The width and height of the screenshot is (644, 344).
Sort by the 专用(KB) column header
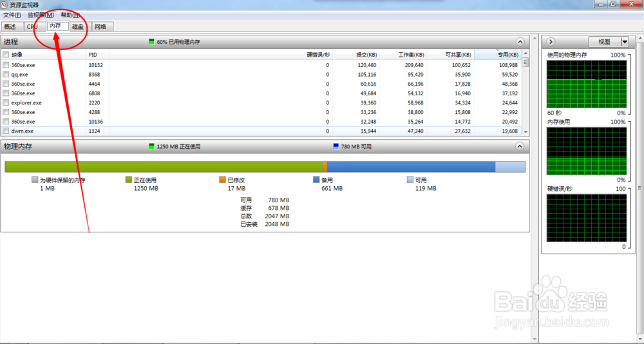coord(498,55)
